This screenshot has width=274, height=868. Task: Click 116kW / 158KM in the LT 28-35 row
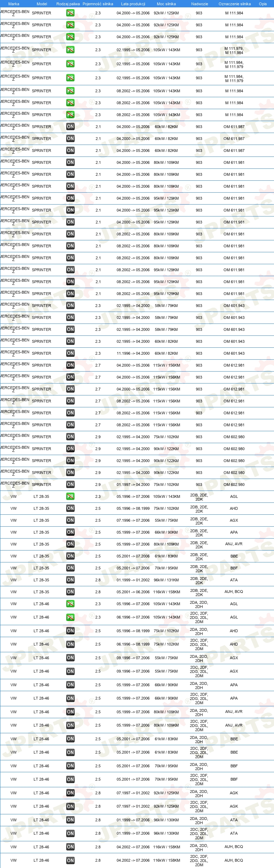pos(166,592)
